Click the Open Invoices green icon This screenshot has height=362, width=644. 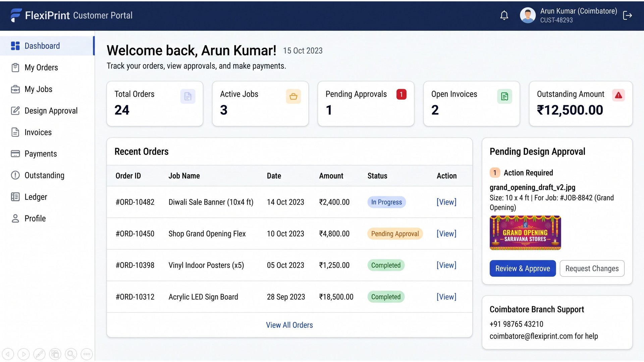504,97
